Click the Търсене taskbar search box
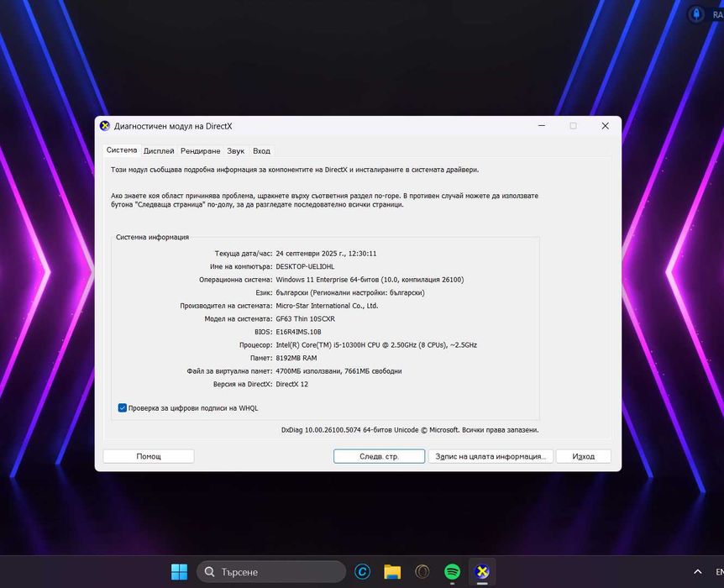This screenshot has width=724, height=588. (x=271, y=572)
